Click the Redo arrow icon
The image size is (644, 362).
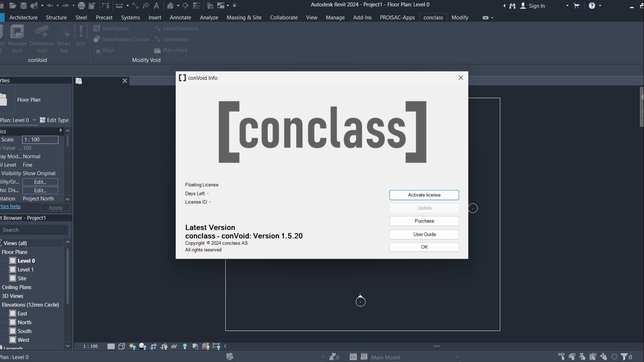point(65,6)
